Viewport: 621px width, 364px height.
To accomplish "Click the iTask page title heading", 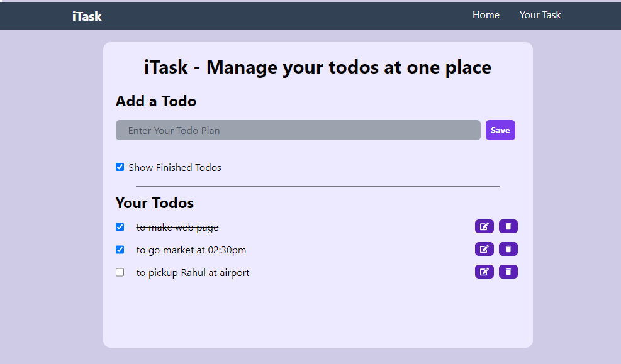I will click(x=317, y=67).
